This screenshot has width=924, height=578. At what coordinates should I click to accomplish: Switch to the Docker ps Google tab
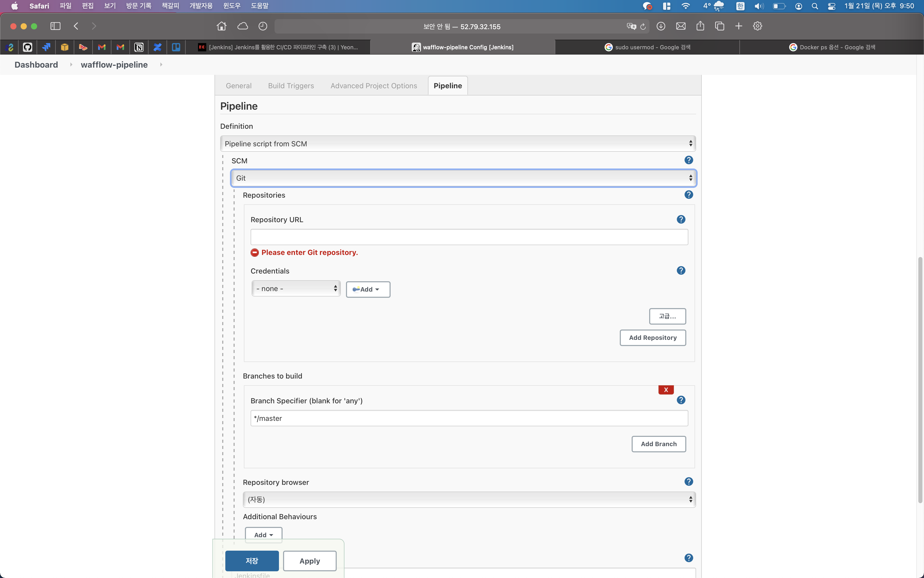coord(832,47)
